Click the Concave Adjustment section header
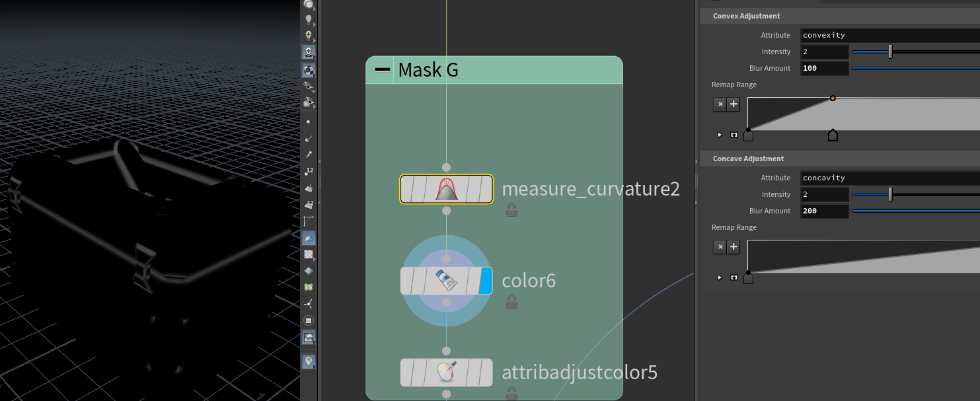980x401 pixels. [839, 159]
